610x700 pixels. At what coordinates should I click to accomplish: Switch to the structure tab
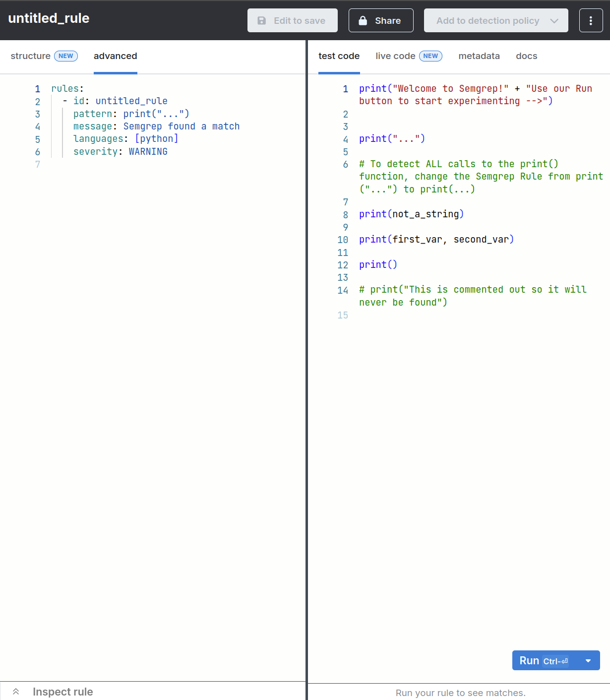(30, 56)
